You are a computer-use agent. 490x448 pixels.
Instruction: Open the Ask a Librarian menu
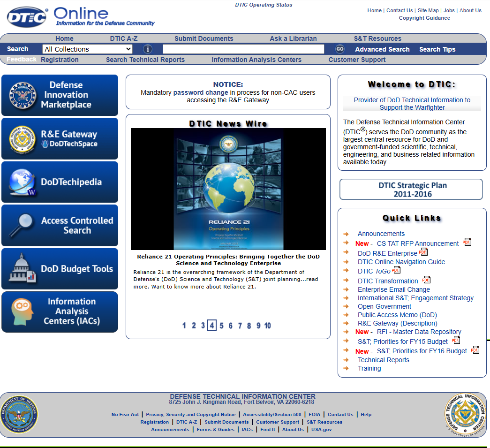tap(293, 38)
